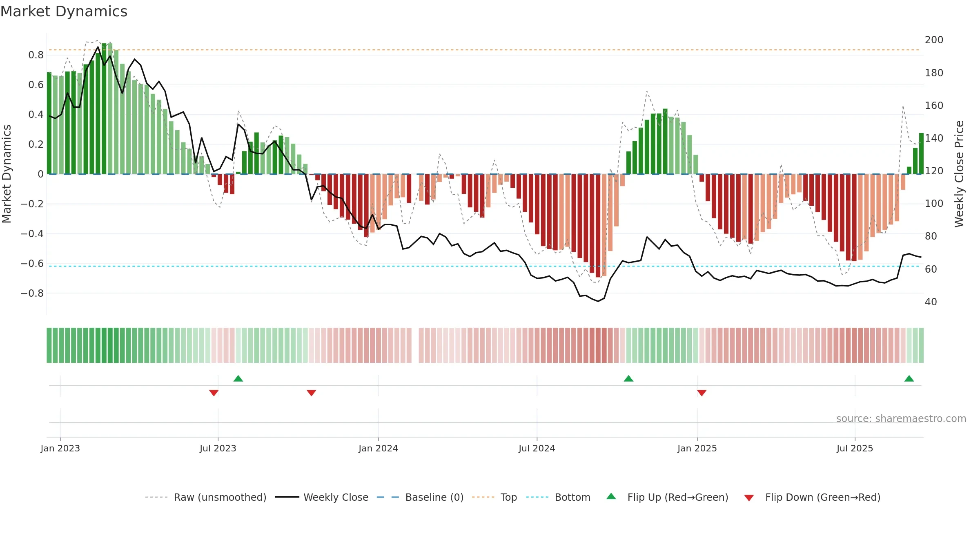Click the 200 right axis tick

click(x=934, y=40)
